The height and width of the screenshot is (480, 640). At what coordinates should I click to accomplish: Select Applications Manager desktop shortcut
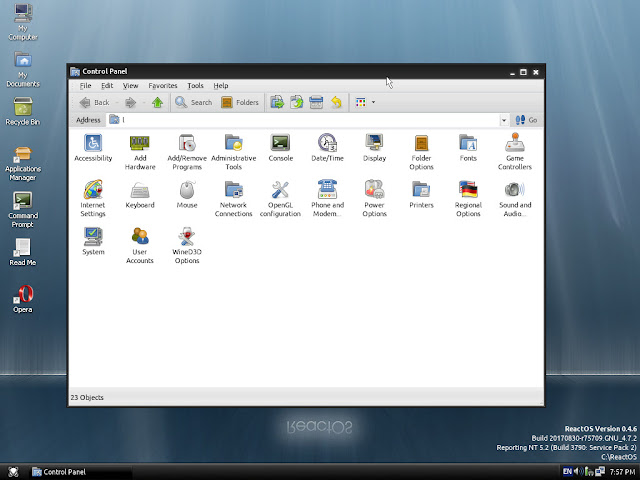(23, 163)
